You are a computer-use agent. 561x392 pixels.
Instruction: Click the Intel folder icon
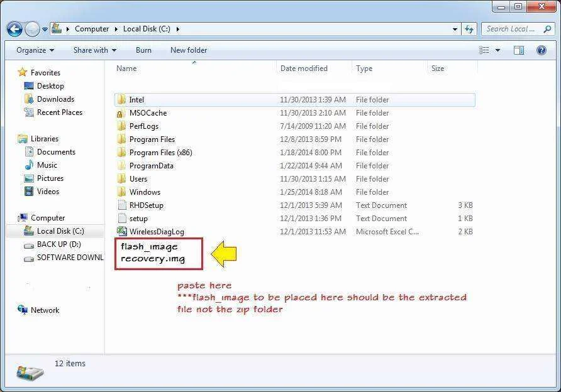point(121,100)
